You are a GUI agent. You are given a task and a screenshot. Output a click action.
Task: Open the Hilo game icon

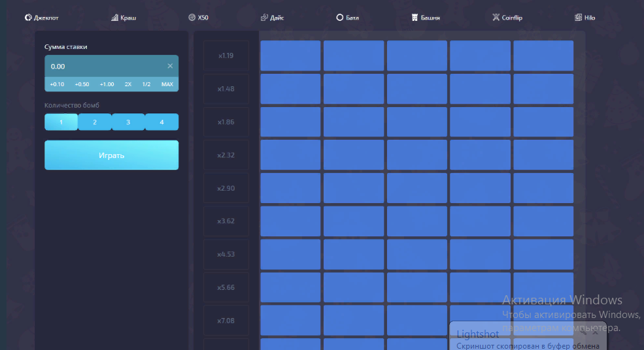coord(579,18)
